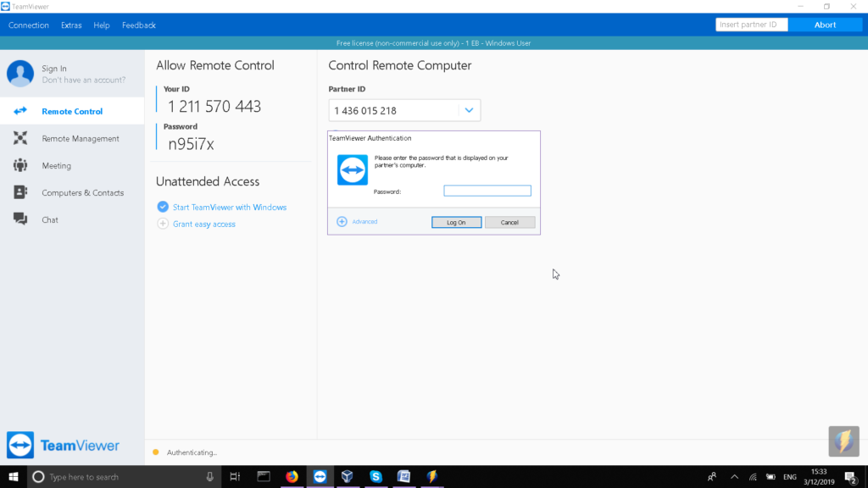Viewport: 868px width, 488px height.
Task: Open the Word taskbar icon
Action: [404, 476]
